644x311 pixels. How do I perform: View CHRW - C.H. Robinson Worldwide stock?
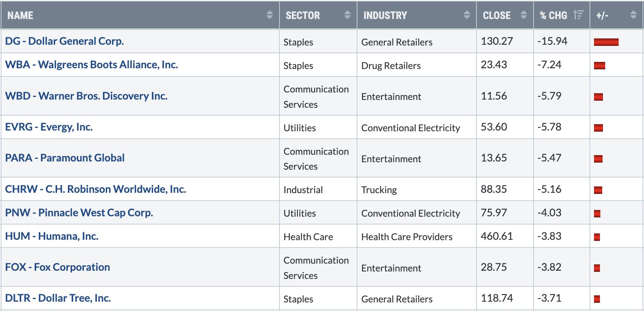point(96,189)
